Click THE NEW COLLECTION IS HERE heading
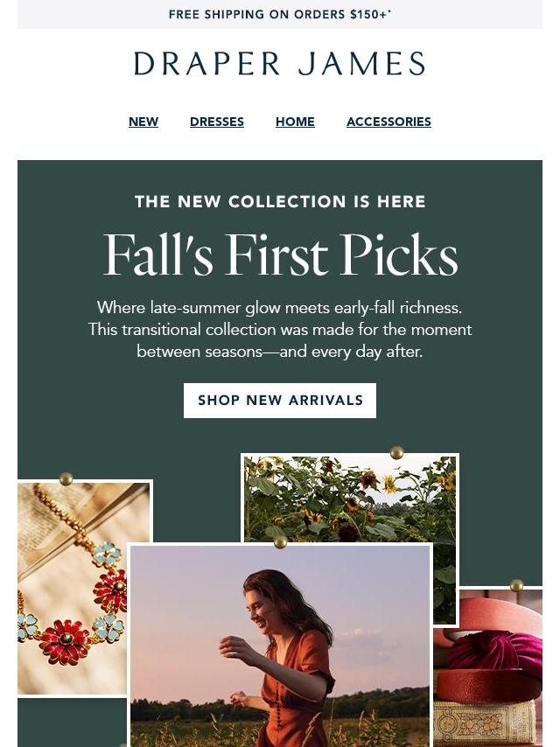 pos(280,201)
